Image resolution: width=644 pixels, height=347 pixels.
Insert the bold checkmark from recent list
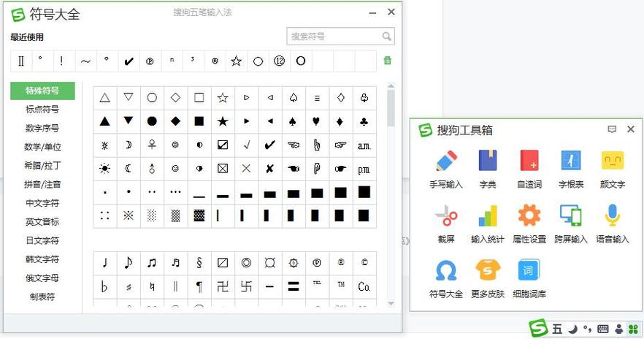[129, 61]
